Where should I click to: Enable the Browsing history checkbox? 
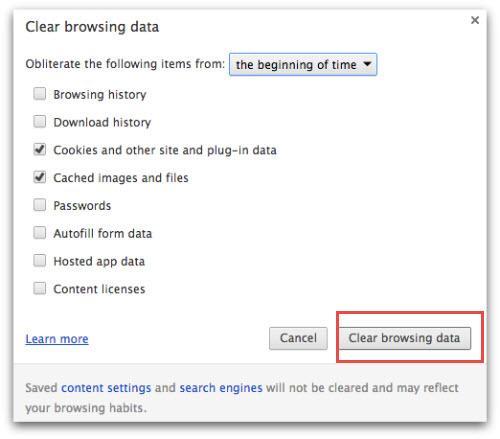[x=39, y=94]
